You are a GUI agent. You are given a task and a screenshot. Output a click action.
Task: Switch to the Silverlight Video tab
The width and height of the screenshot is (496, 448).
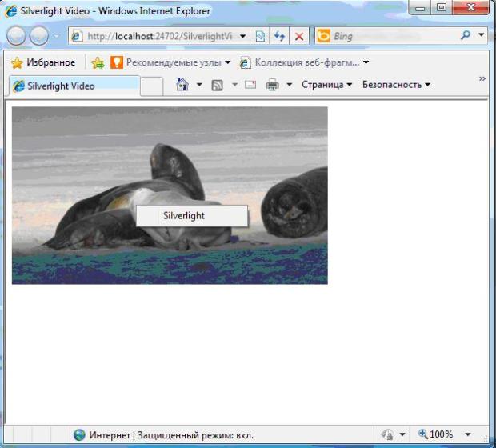click(72, 86)
